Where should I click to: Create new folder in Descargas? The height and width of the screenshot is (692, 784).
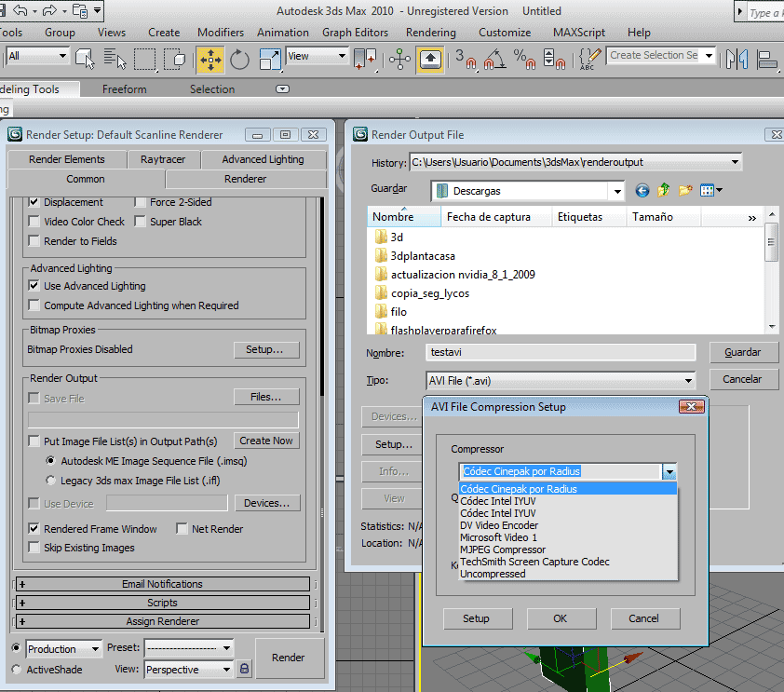tap(685, 190)
